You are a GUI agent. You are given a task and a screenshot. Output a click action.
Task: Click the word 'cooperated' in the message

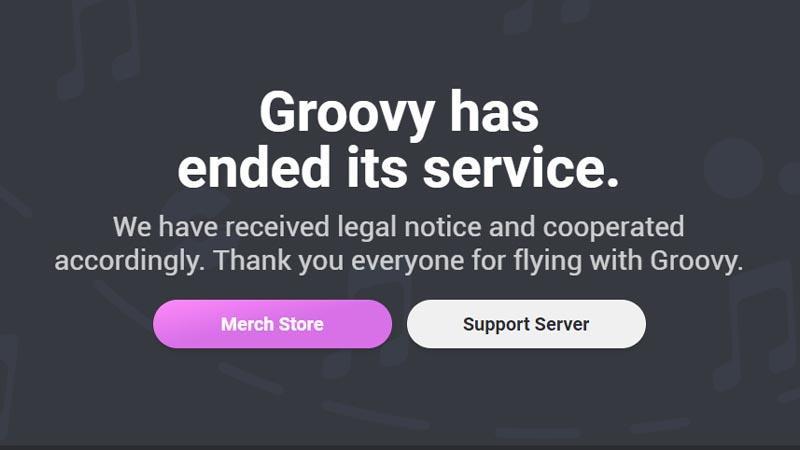[x=613, y=228]
